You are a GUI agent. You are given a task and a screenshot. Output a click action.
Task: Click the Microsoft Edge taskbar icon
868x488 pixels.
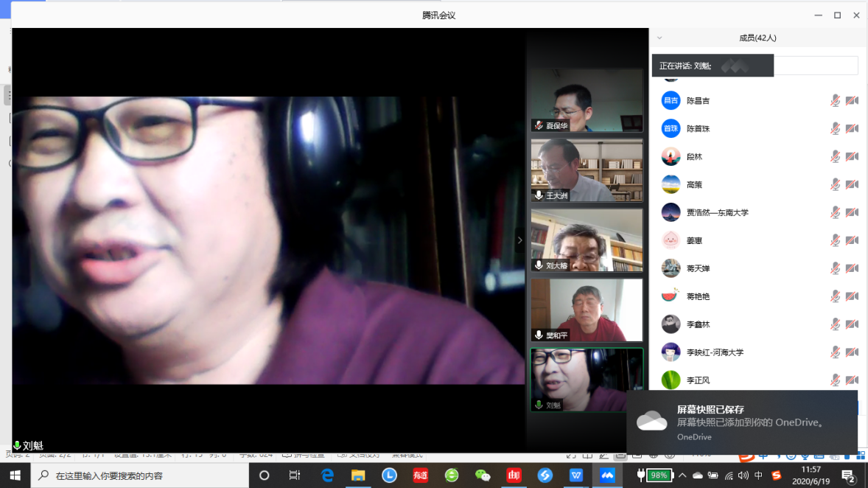click(327, 475)
